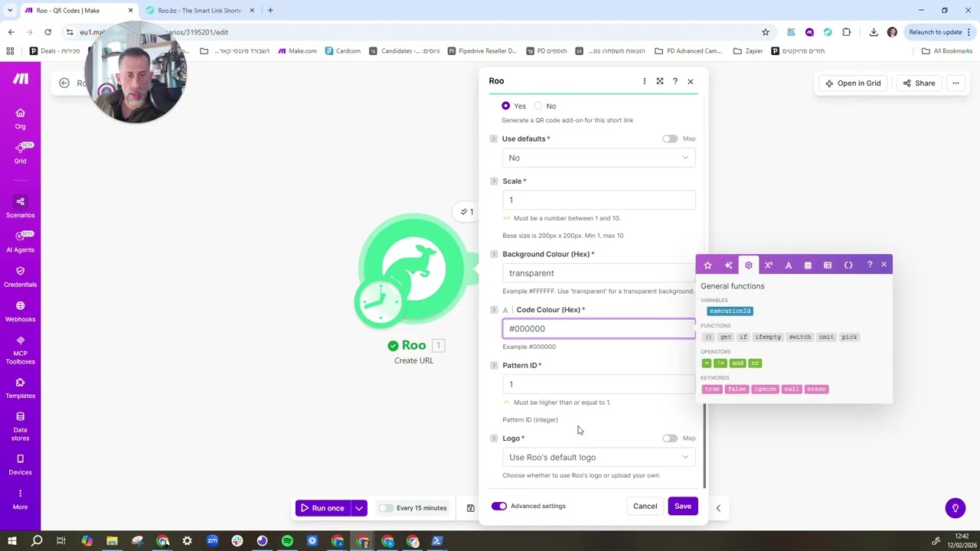980x551 pixels.
Task: Insert the 'and' operator
Action: click(737, 363)
